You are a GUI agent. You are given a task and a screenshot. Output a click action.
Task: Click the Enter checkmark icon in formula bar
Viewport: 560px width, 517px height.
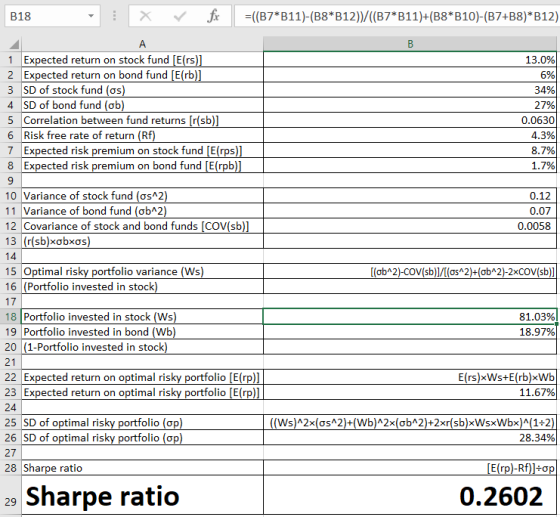[179, 16]
